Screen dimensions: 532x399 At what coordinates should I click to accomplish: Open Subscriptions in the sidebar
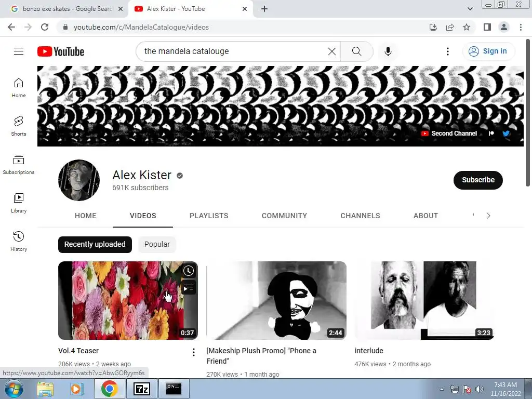click(19, 165)
